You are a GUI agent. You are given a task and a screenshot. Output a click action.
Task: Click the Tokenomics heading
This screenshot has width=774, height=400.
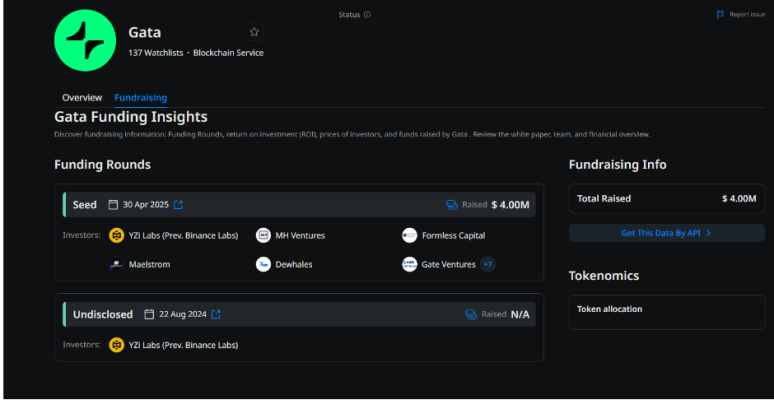(604, 276)
